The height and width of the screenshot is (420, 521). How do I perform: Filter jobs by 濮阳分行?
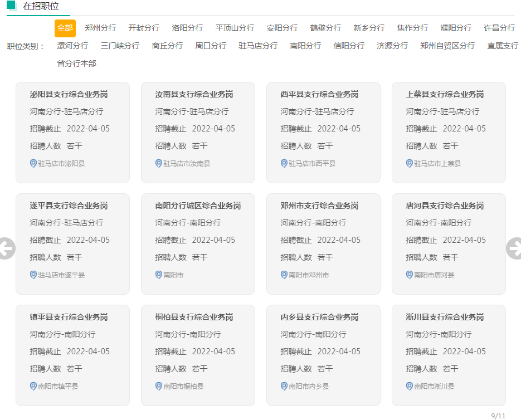456,28
